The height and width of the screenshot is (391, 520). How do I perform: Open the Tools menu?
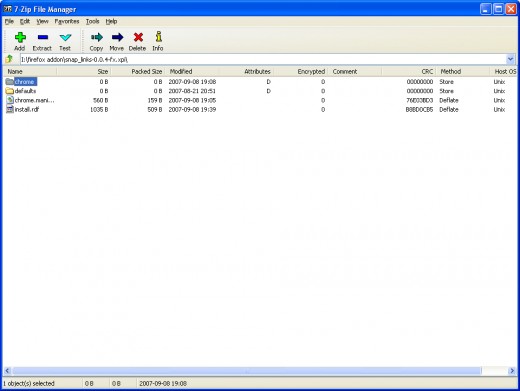click(x=92, y=21)
